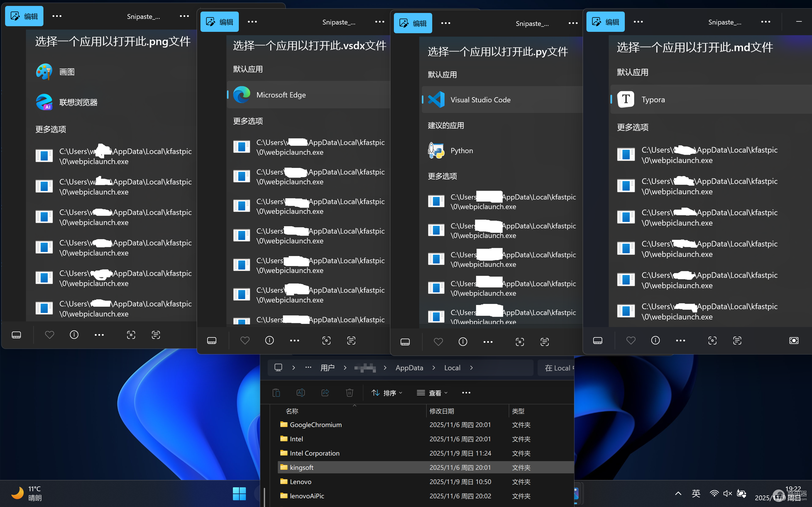Click the rename icon in Explorer toolbar
The image size is (812, 507).
tap(301, 393)
